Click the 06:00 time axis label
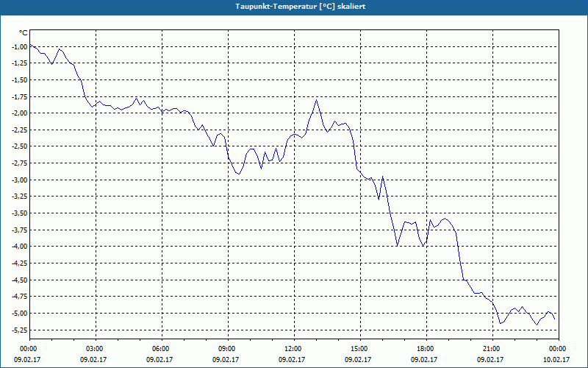This screenshot has width=588, height=368. click(162, 349)
